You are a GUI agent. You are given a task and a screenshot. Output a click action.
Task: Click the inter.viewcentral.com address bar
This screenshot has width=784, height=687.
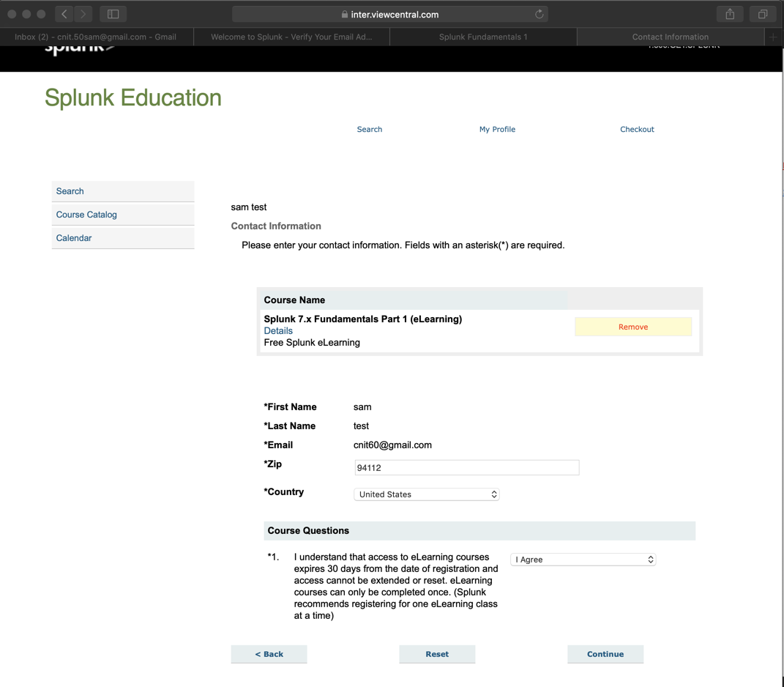coord(390,14)
